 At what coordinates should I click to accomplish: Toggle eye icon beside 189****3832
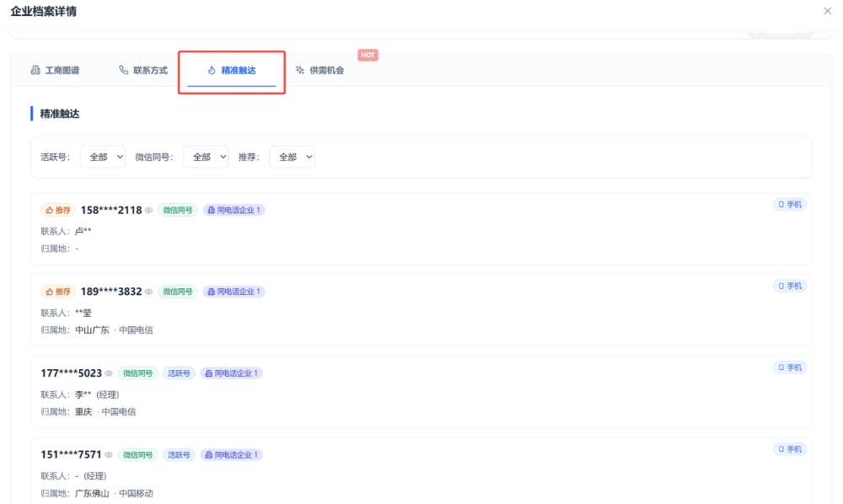coord(148,292)
